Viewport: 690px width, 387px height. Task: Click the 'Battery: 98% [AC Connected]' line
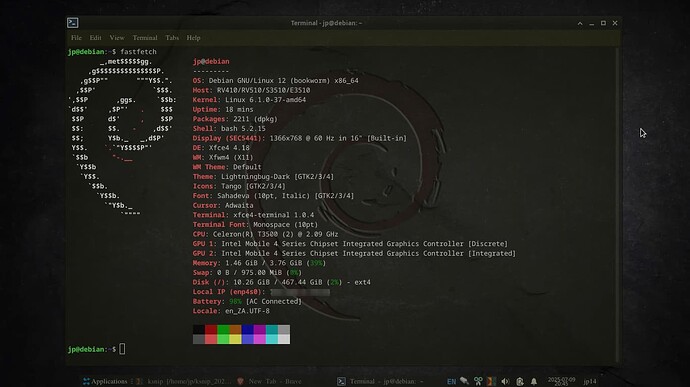pos(247,302)
